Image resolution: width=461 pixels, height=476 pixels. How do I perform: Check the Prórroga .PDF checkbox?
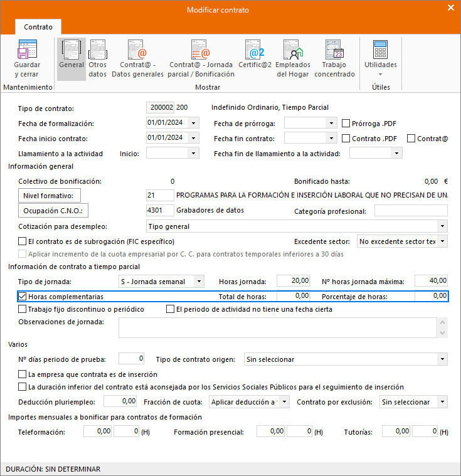346,123
